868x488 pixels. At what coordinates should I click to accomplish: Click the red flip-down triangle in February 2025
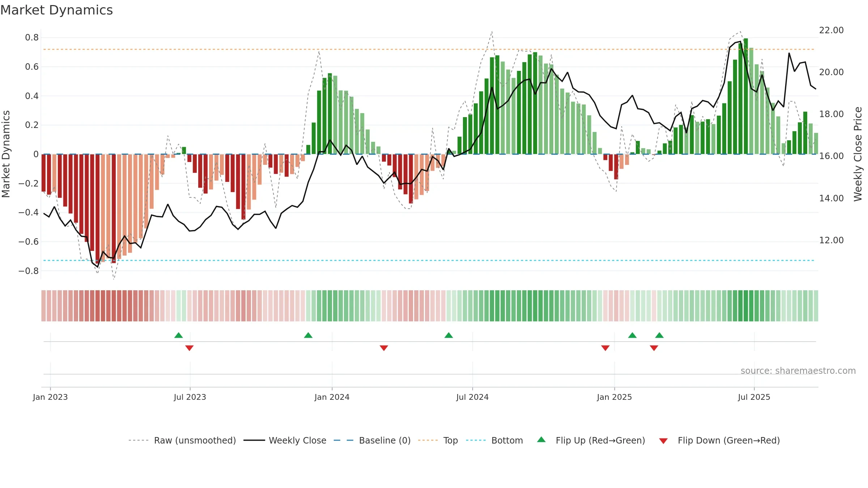click(654, 348)
